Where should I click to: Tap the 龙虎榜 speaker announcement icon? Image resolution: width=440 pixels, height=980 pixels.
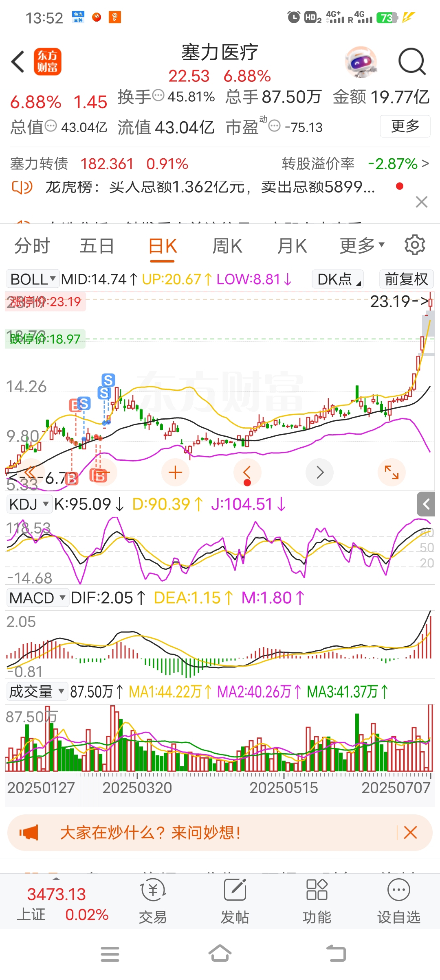click(22, 187)
